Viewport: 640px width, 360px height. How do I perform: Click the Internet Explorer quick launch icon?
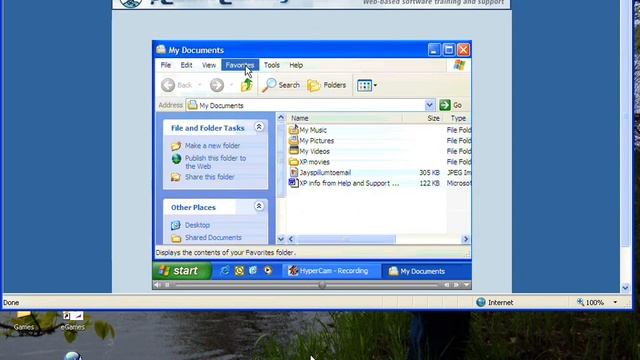[224, 271]
